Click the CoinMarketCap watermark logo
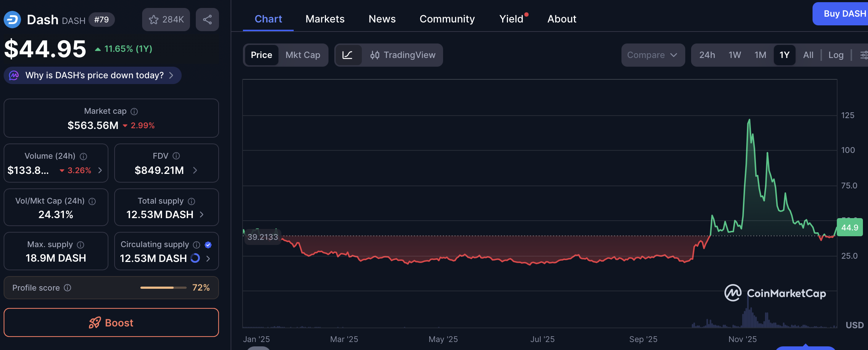Viewport: 868px width, 350px height. (733, 293)
